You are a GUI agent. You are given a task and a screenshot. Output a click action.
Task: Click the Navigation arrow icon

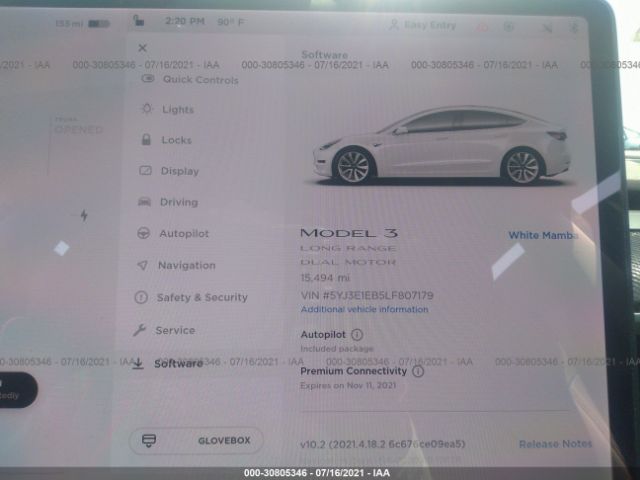142,265
